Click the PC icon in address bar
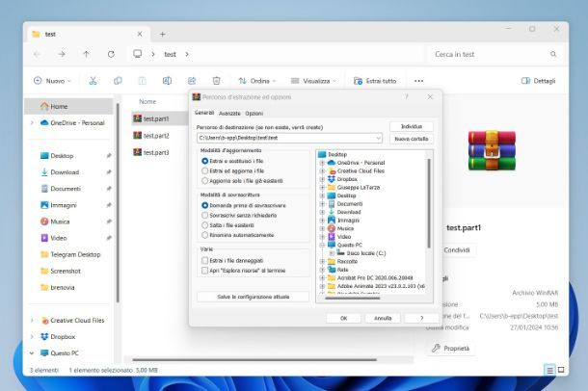Viewport: 588px width, 391px height. (138, 54)
